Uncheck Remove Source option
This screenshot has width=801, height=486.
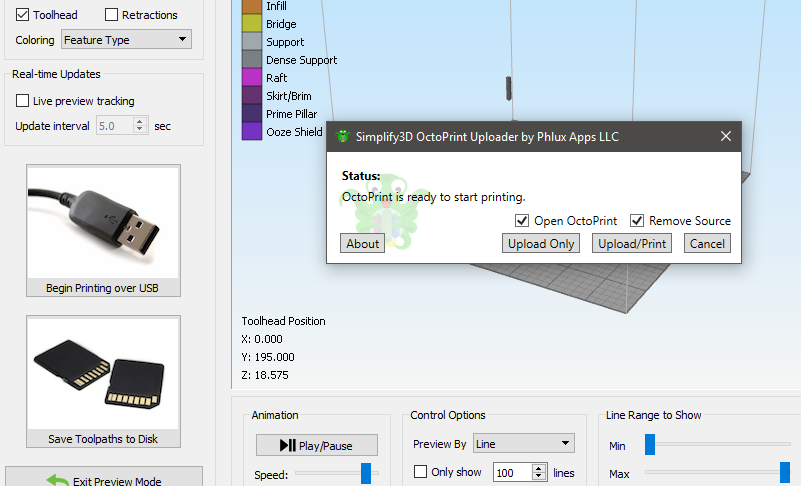pos(637,220)
